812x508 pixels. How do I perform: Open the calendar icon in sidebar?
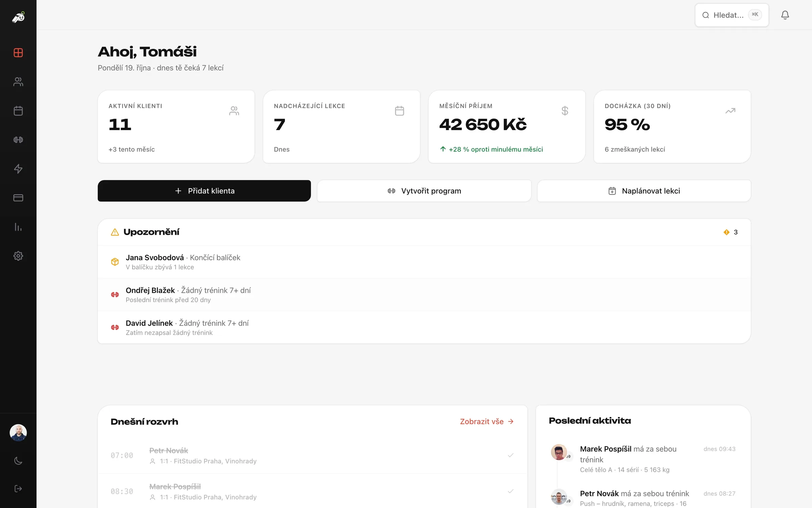pos(18,111)
